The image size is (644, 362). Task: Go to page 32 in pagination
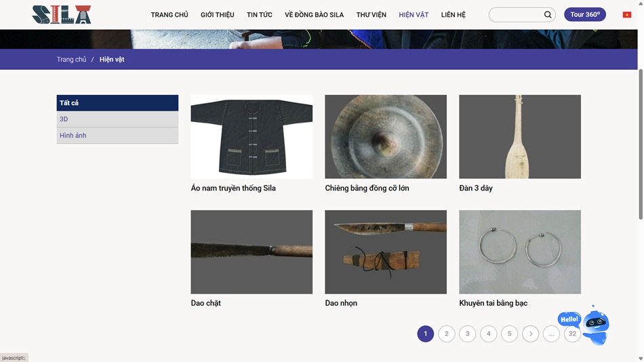click(x=572, y=334)
